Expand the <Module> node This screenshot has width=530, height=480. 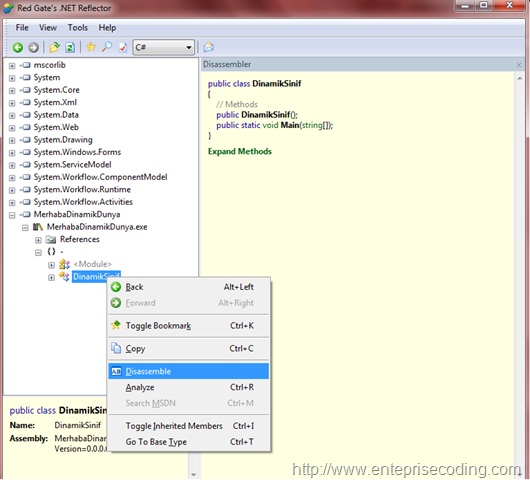pos(51,265)
